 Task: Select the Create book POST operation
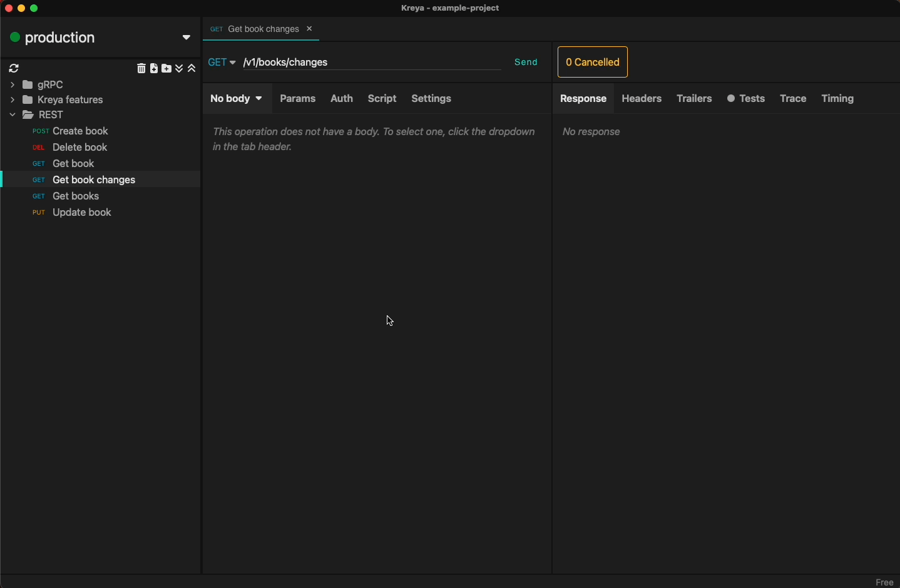point(80,131)
